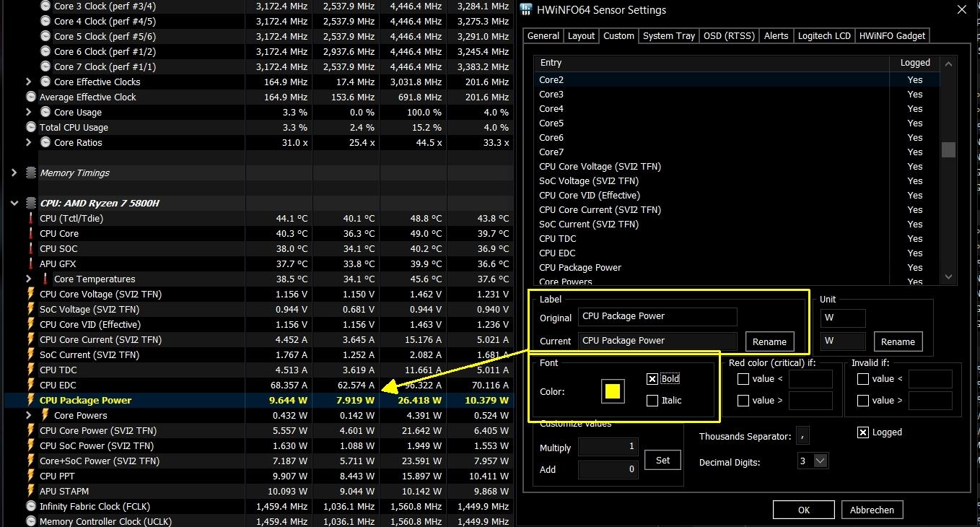
Task: Confirm settings with the OK button
Action: click(803, 510)
